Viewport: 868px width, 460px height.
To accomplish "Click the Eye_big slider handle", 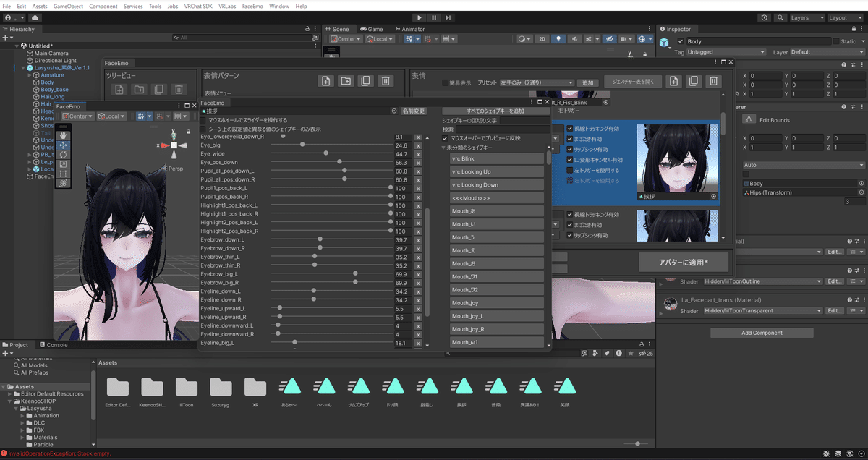I will (x=302, y=145).
